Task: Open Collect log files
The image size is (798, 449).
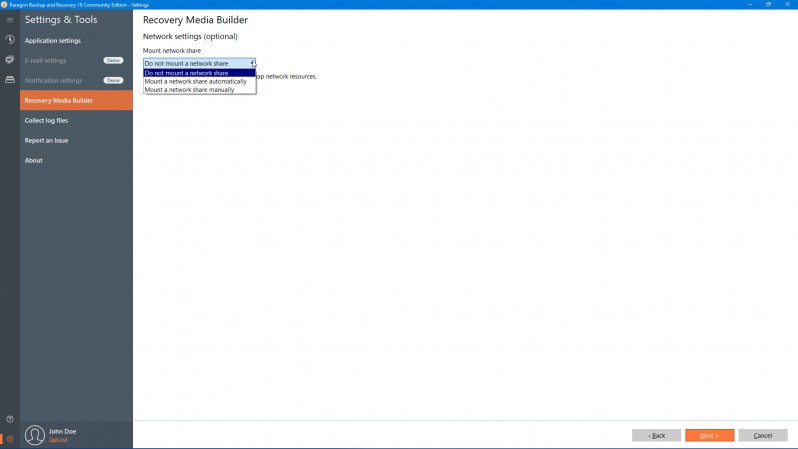Action: point(47,120)
